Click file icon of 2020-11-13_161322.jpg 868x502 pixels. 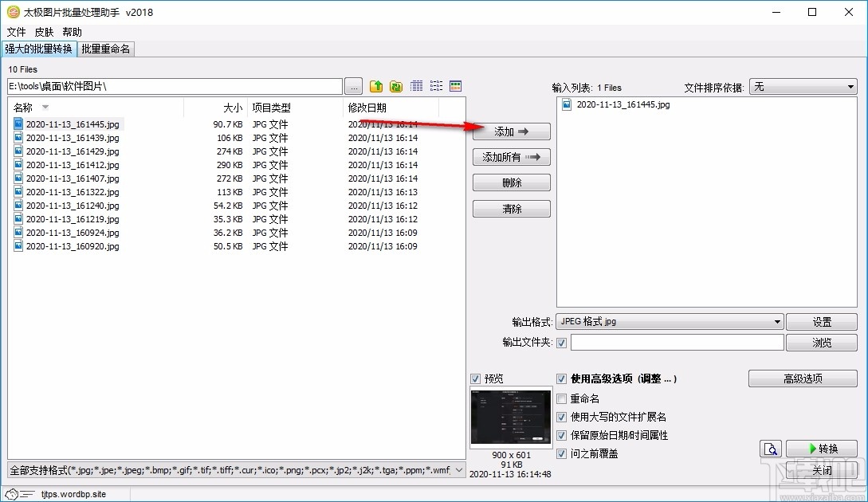point(18,191)
